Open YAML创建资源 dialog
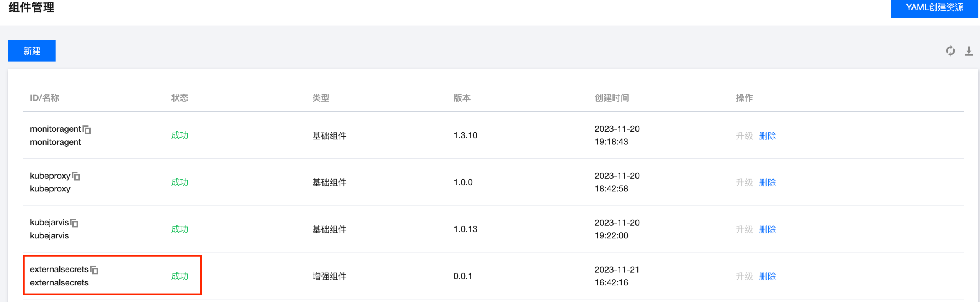This screenshot has width=980, height=302. click(x=934, y=8)
